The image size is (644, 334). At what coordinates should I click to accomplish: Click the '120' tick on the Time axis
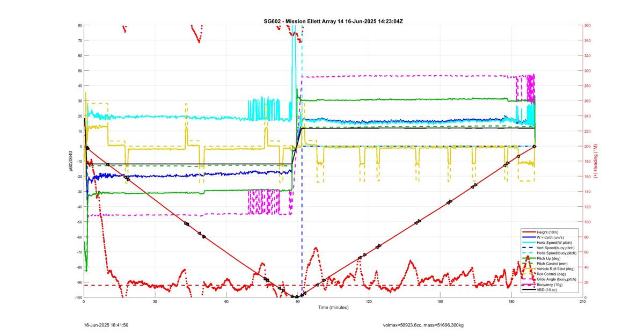point(369,302)
